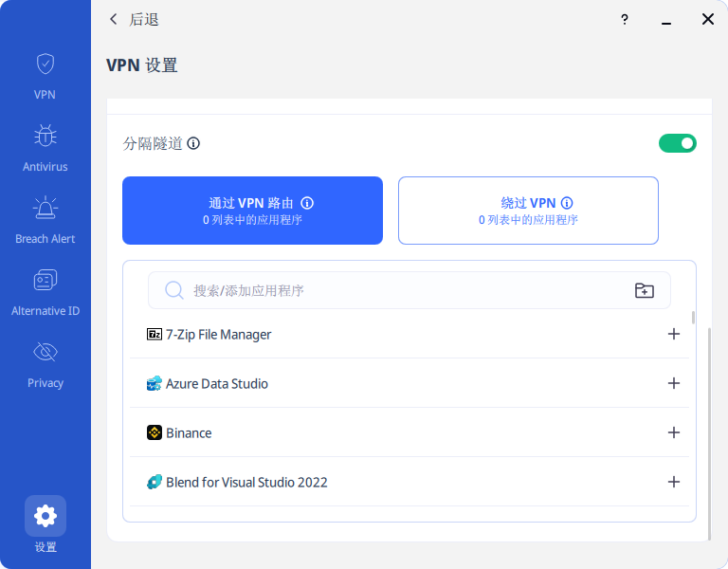Image resolution: width=728 pixels, height=569 pixels.
Task: Click the app list scrollbar thumb
Action: [693, 318]
